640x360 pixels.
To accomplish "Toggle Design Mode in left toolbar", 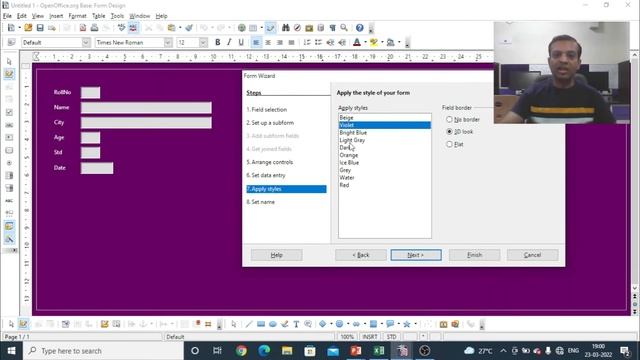I will (9, 74).
